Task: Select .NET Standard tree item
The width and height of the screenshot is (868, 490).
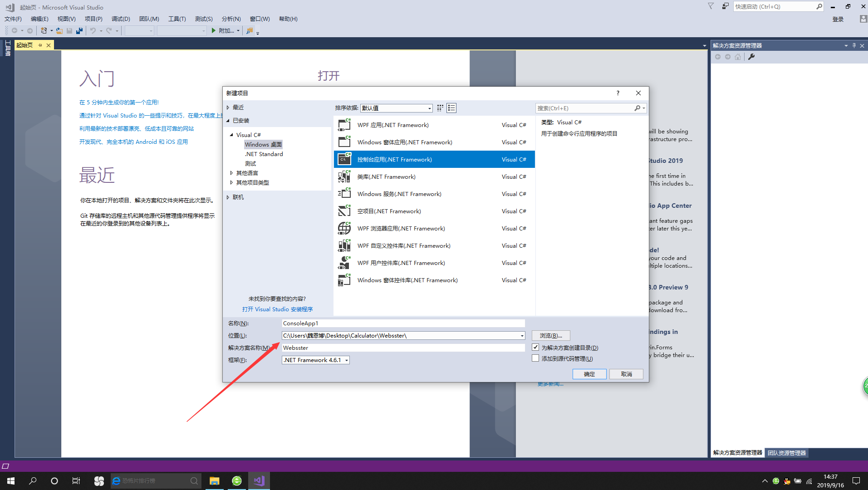Action: click(x=264, y=154)
